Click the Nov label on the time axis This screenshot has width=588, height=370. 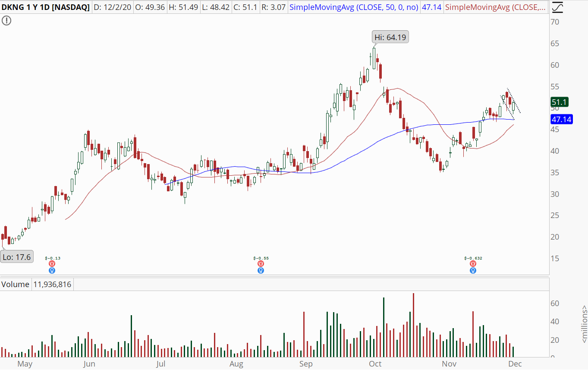[x=450, y=364]
